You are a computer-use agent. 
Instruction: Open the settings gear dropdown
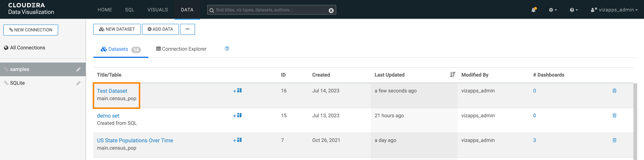(552, 10)
